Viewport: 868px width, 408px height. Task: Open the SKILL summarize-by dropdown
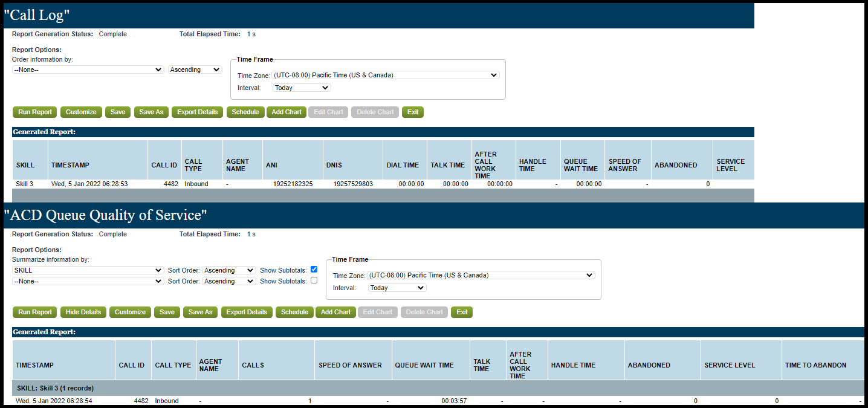tap(88, 270)
